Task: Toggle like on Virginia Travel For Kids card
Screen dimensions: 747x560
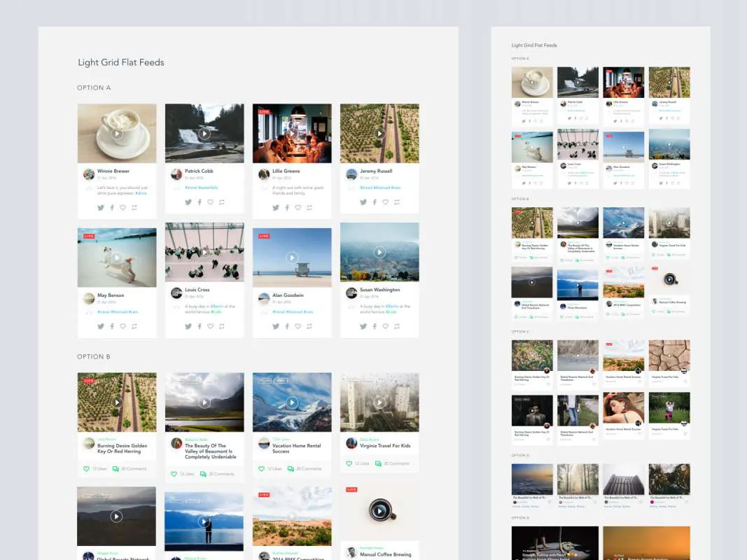Action: tap(349, 463)
